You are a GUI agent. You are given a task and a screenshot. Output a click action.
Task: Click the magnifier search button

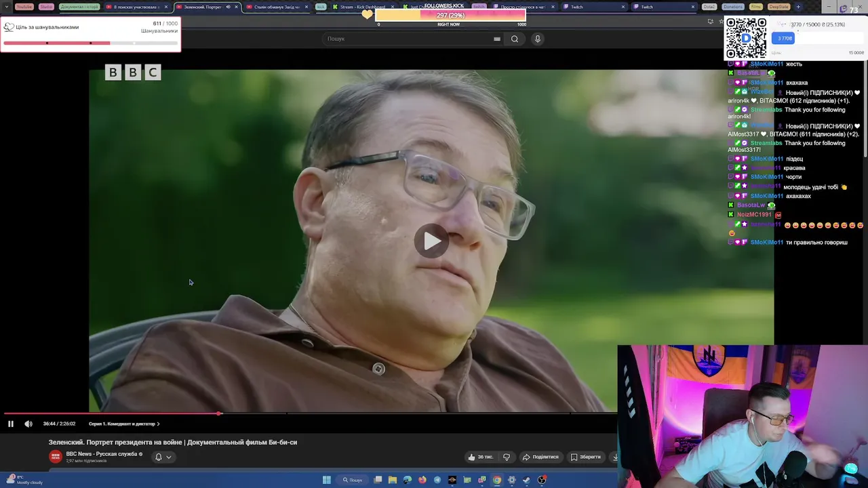click(515, 39)
